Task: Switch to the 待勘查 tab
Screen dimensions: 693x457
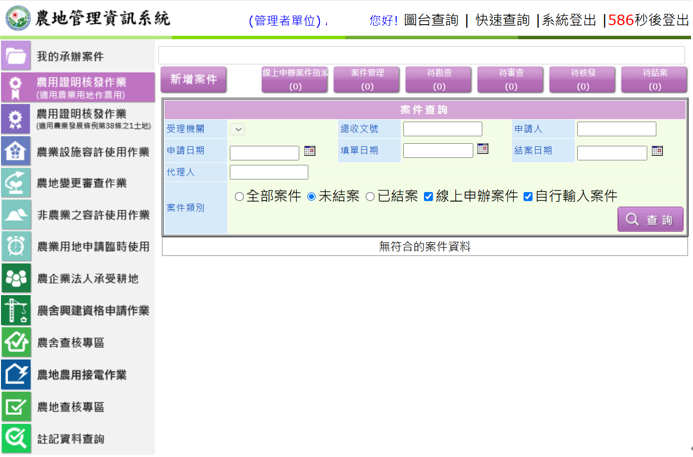Action: pos(438,80)
